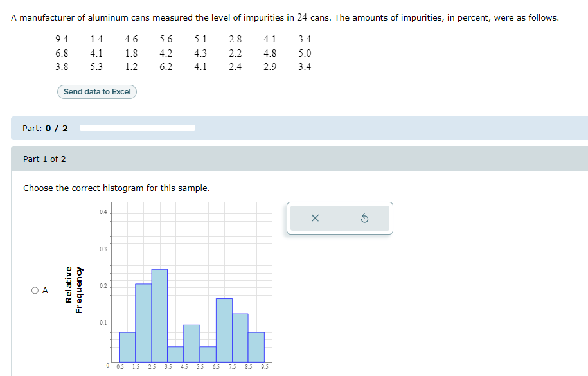
Task: Click the Send data to Excel button
Action: [96, 92]
